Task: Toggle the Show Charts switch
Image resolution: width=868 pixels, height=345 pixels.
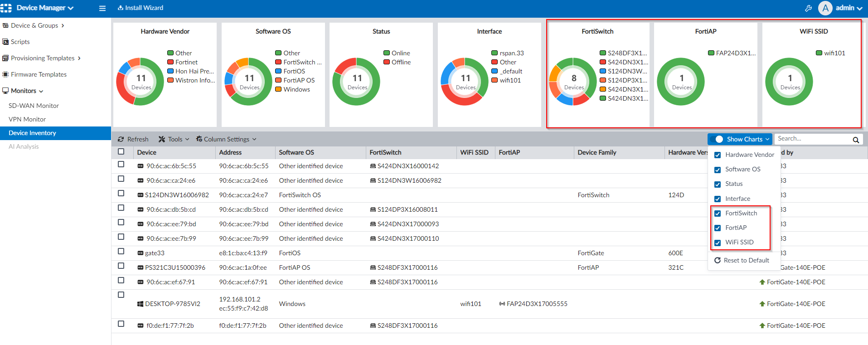Action: pyautogui.click(x=717, y=139)
